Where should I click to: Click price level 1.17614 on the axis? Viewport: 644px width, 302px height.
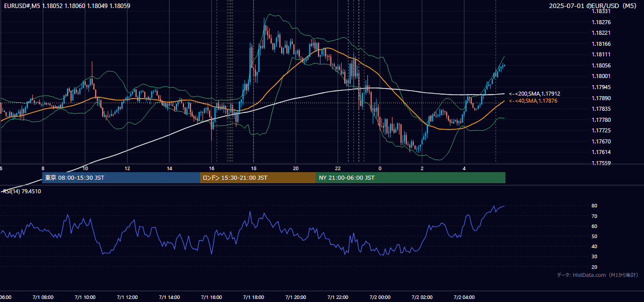tap(601, 152)
